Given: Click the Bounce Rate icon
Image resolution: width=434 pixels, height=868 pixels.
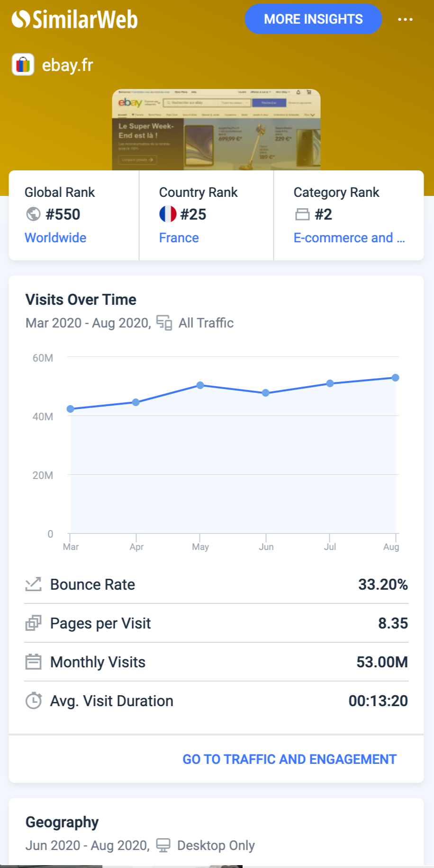Looking at the screenshot, I should [x=33, y=585].
